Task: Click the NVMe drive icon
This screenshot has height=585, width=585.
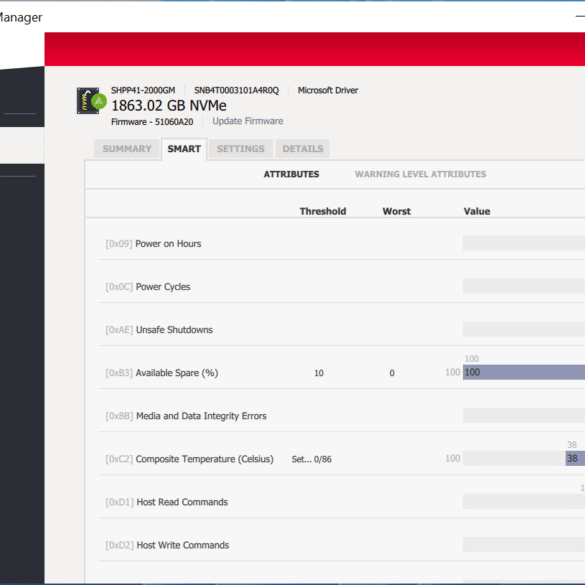Action: click(x=91, y=101)
